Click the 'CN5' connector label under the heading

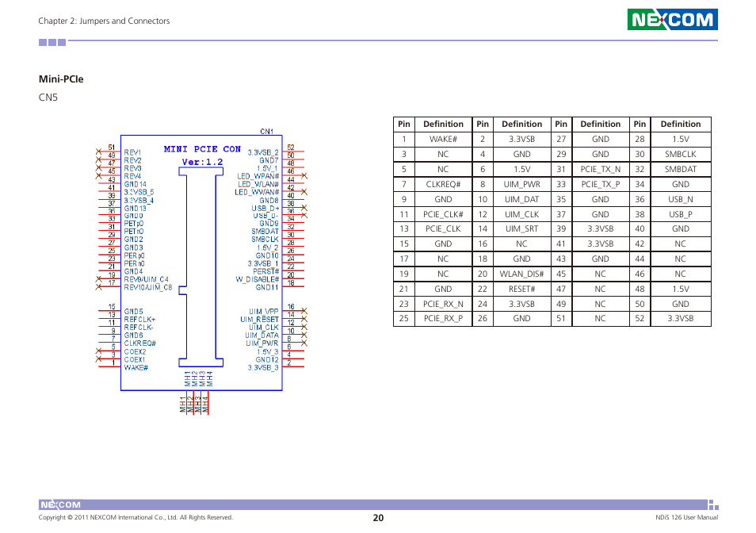point(48,98)
